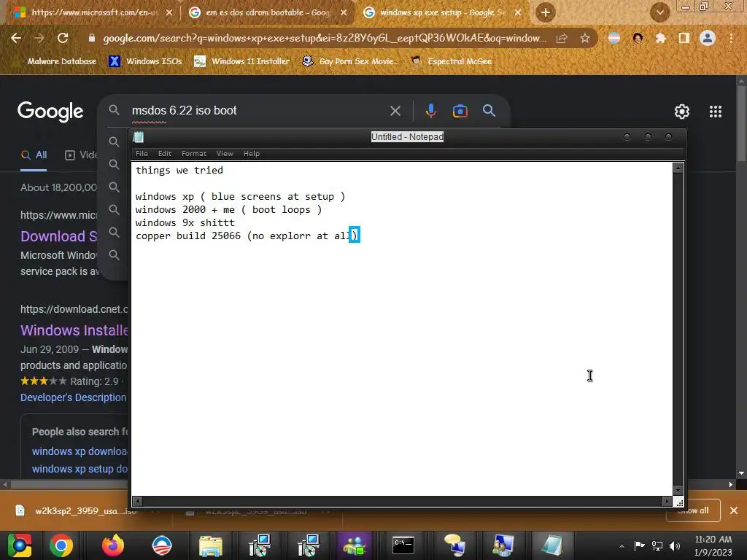Open the Windows 11 Installer bookmark
747x560 pixels.
(242, 61)
